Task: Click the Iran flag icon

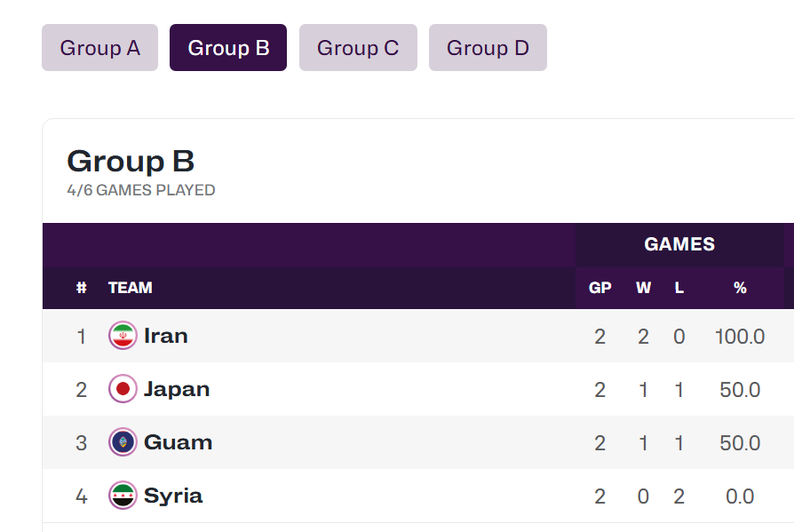Action: (123, 336)
